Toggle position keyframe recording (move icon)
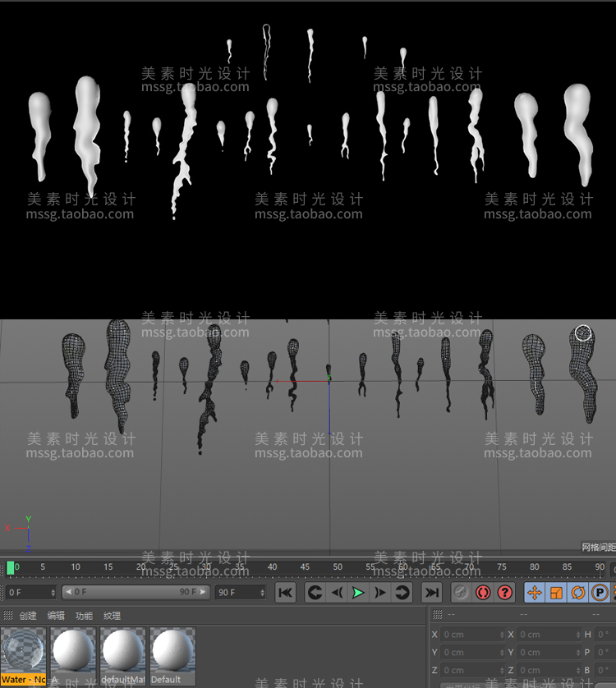This screenshot has height=688, width=616. click(x=535, y=593)
